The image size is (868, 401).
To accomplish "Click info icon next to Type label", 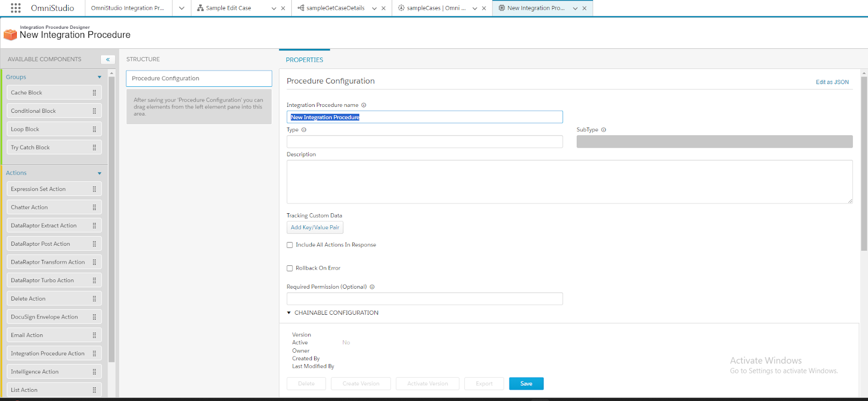I will point(304,130).
